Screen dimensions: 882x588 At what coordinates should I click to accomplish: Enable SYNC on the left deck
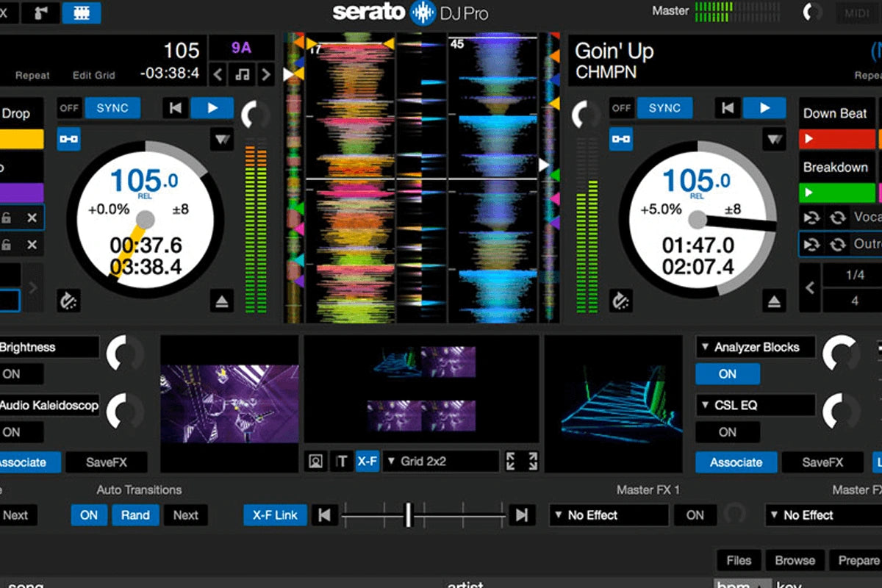click(112, 108)
